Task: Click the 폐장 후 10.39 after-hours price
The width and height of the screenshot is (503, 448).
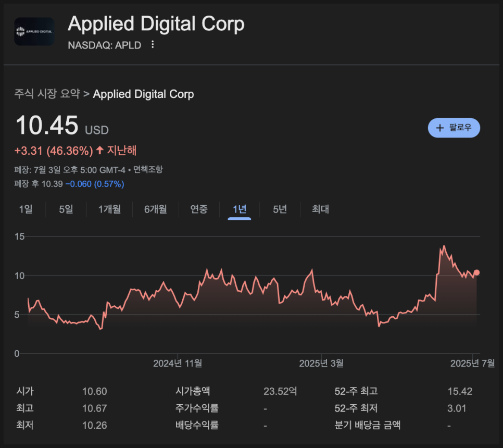Action: tap(39, 184)
